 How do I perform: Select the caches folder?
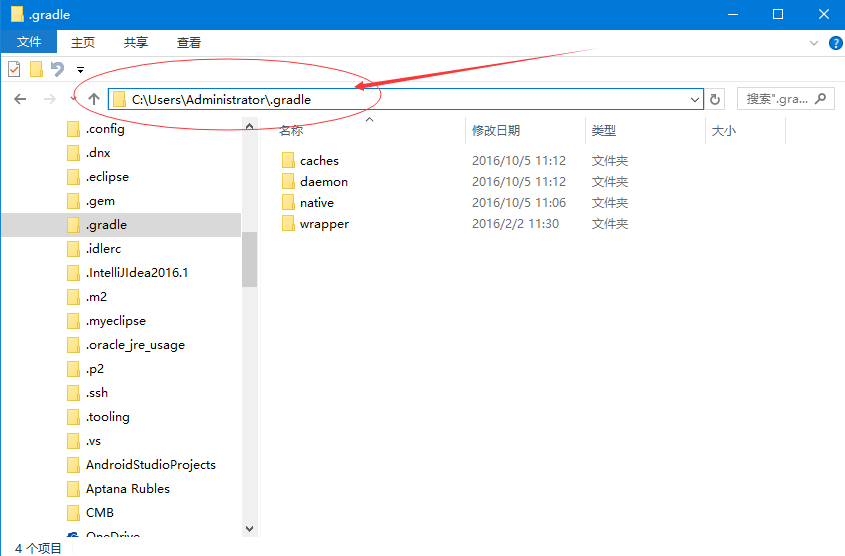(x=319, y=161)
